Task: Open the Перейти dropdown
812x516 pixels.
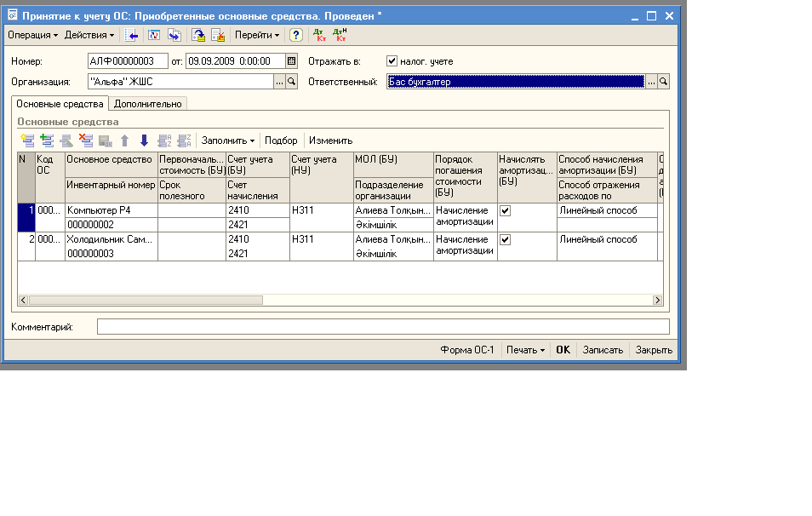Action: (257, 35)
